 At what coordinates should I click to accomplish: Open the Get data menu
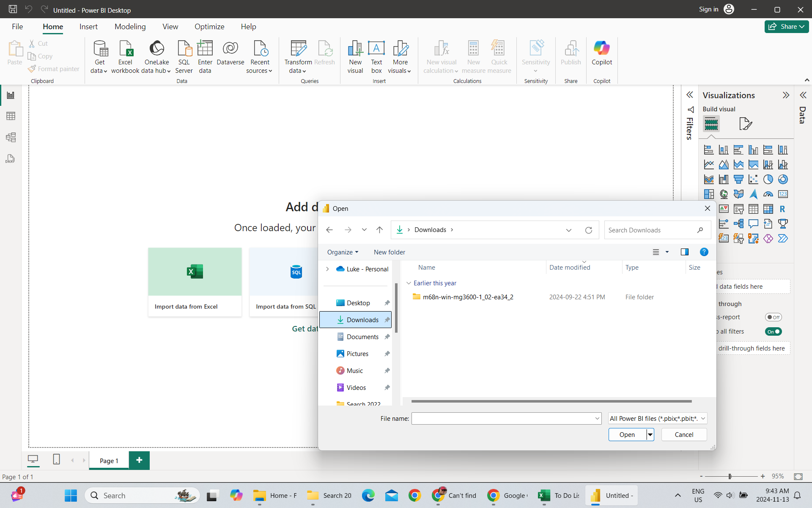99,57
